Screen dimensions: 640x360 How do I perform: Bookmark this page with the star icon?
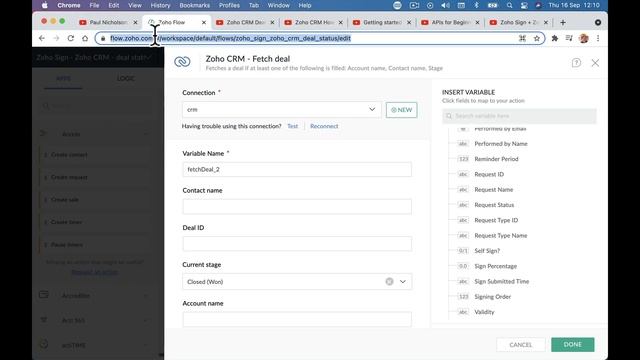537,38
